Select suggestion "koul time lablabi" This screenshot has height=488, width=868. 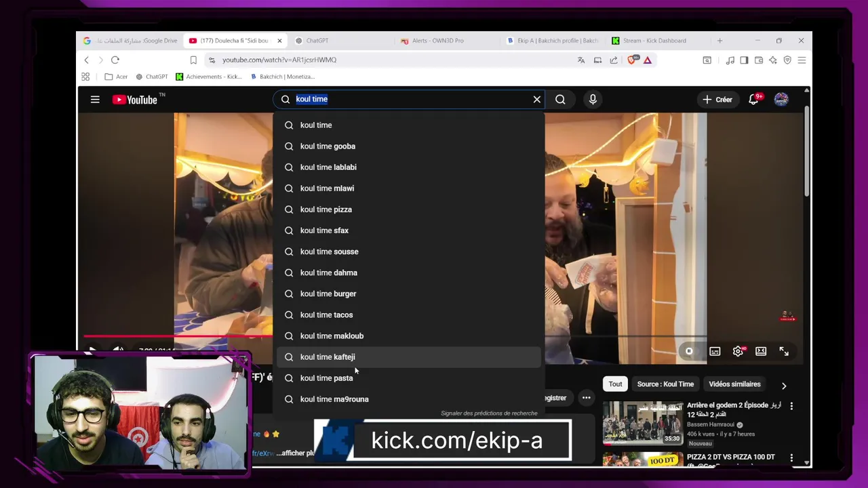pos(409,167)
